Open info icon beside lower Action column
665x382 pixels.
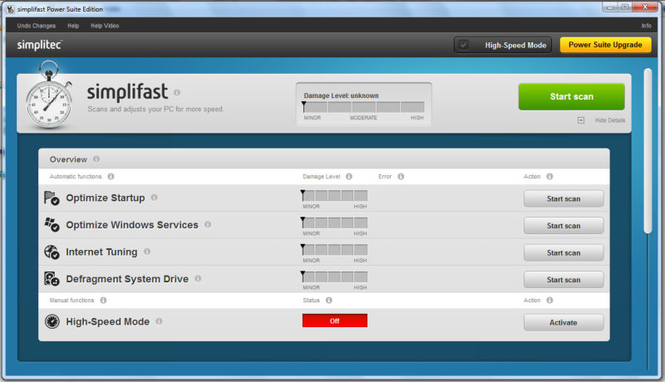coord(550,300)
